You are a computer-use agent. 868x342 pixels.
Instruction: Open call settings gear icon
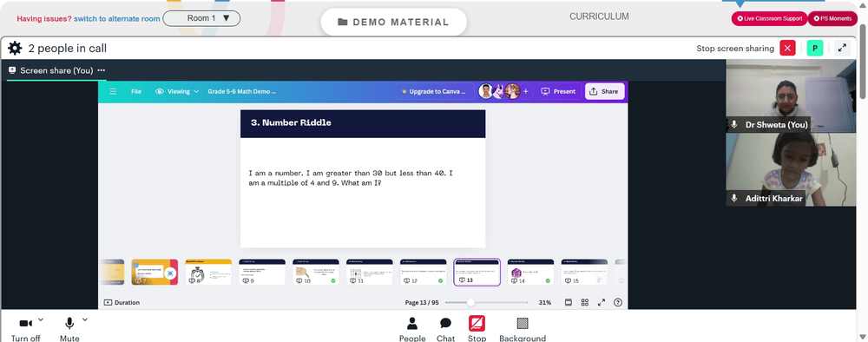pos(15,48)
